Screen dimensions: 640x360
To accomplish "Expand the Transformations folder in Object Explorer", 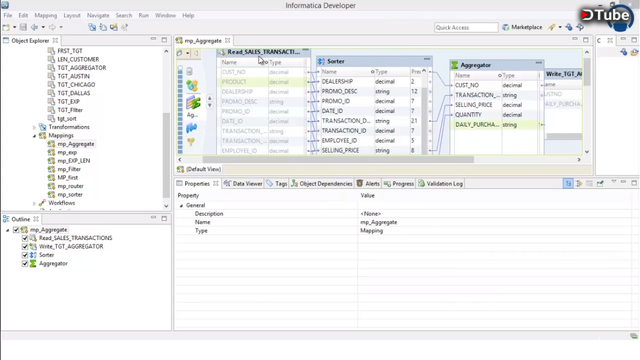I will 34,127.
